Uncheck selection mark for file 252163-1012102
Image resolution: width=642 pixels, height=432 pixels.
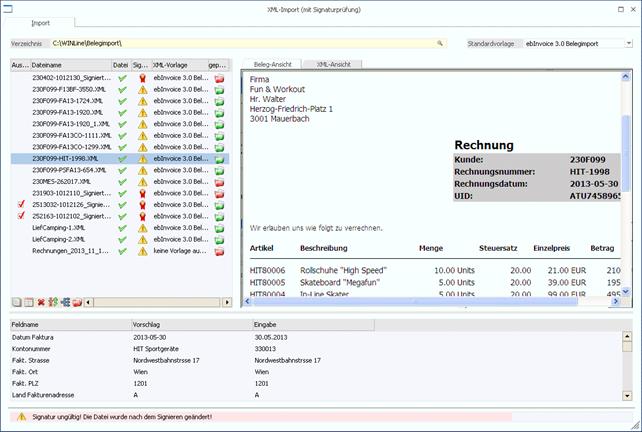pos(19,216)
